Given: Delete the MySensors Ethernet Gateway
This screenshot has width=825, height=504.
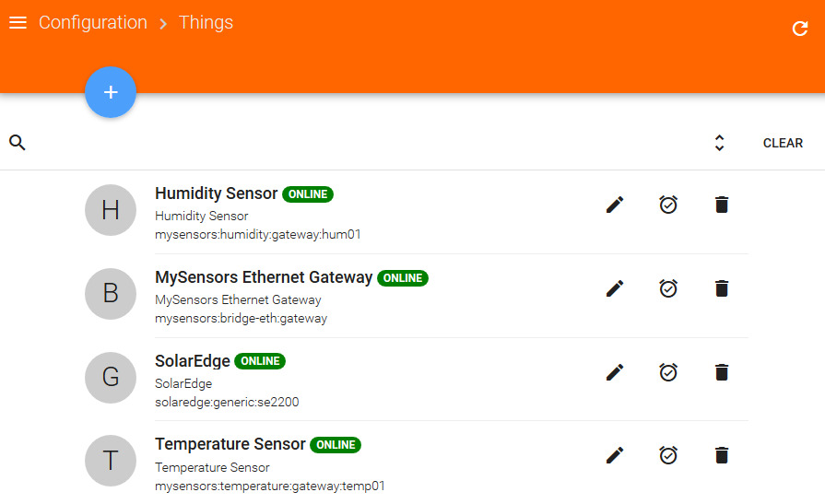Looking at the screenshot, I should tap(722, 288).
